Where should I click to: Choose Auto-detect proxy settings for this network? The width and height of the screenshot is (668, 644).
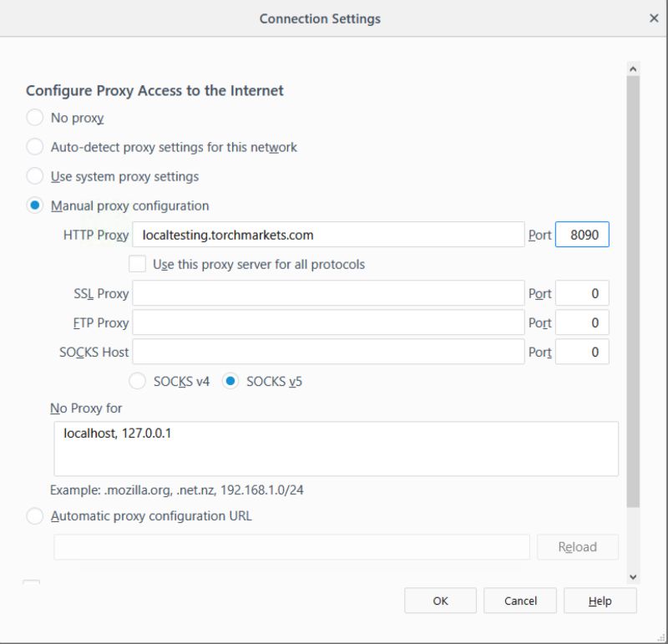[35, 147]
